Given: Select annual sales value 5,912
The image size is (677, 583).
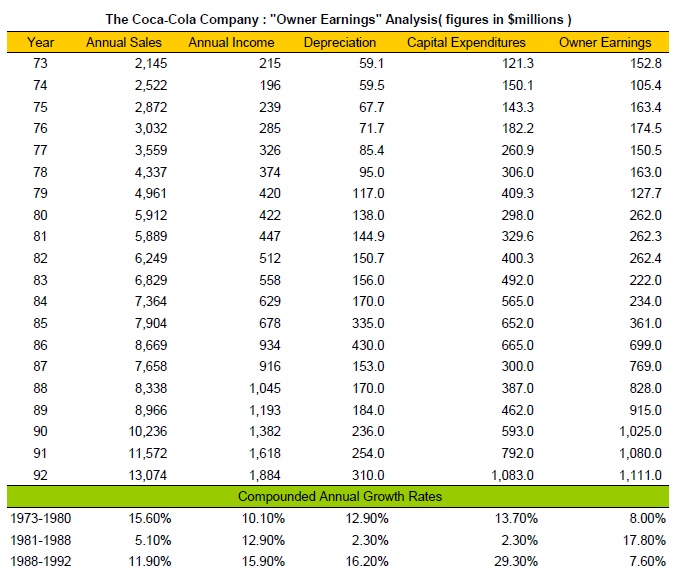Looking at the screenshot, I should [151, 215].
